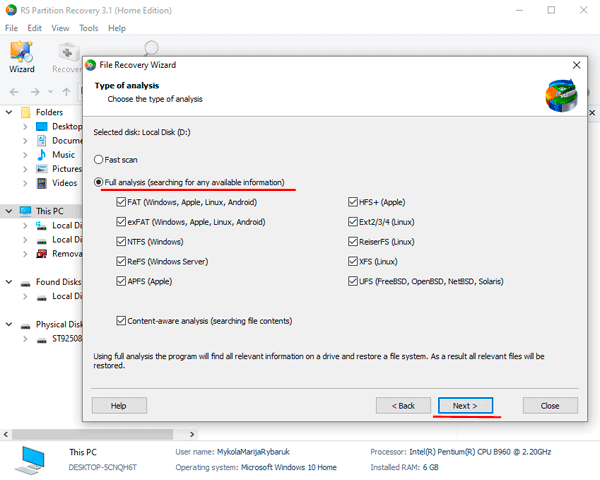Go forward using right arrow navigation
The height and width of the screenshot is (480, 600).
pos(35,92)
